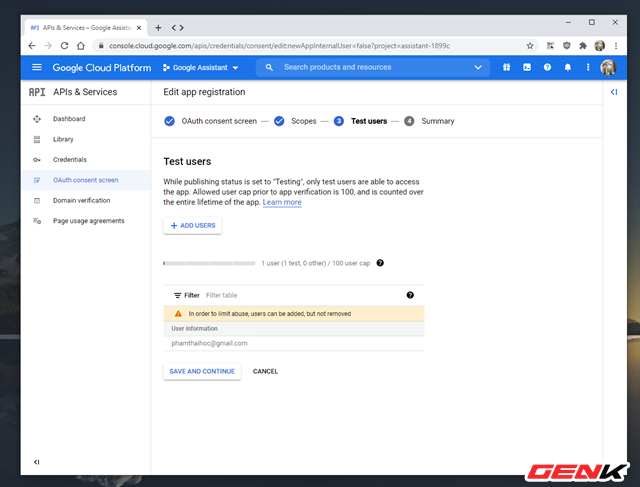The width and height of the screenshot is (640, 487).
Task: Open Domain verification in sidebar
Action: pyautogui.click(x=86, y=200)
